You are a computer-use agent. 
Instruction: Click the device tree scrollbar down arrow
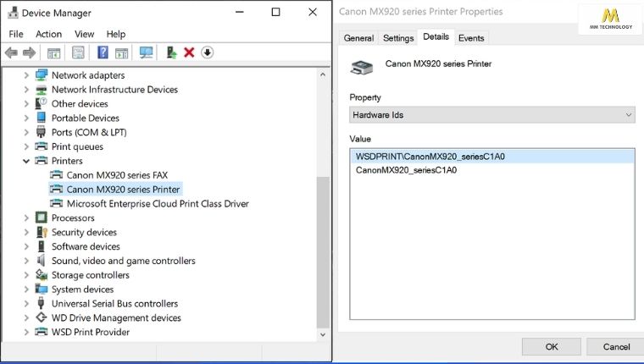323,334
